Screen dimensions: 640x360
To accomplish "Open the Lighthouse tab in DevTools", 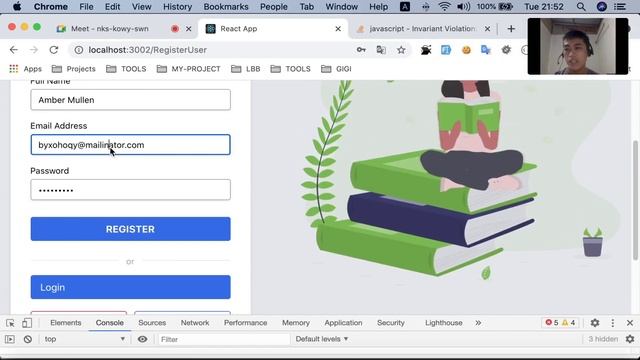I will (444, 323).
